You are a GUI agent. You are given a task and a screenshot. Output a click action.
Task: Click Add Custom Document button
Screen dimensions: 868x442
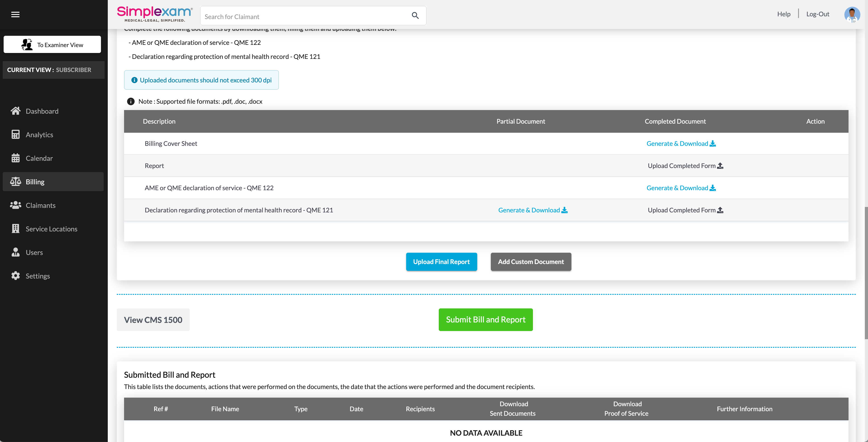(x=531, y=262)
